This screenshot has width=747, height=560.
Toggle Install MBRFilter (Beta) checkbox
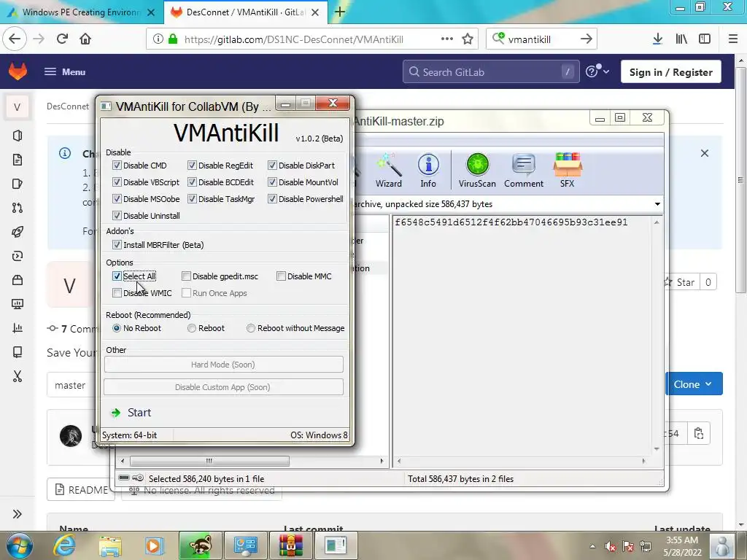coord(117,245)
